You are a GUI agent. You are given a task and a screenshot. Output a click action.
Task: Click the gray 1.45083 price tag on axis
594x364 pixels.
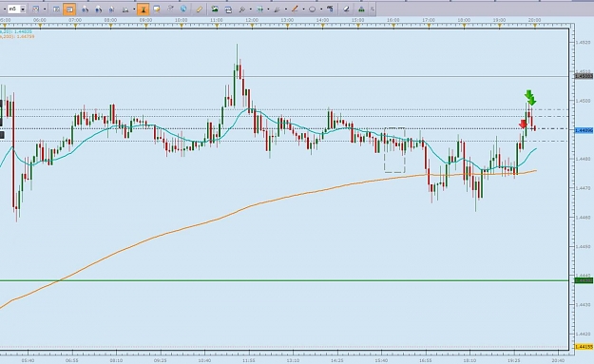coord(584,76)
